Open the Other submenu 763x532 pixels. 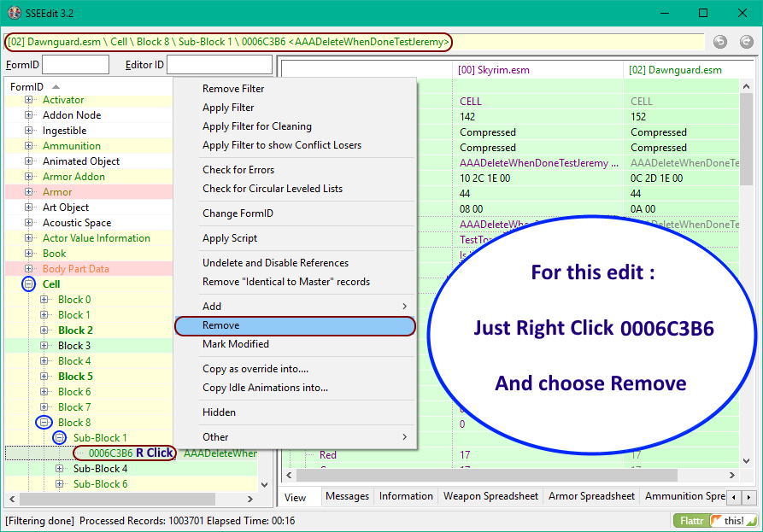coord(295,437)
